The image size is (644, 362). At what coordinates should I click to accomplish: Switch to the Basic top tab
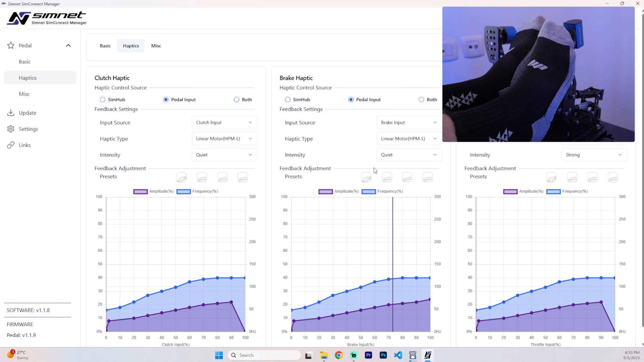[105, 46]
